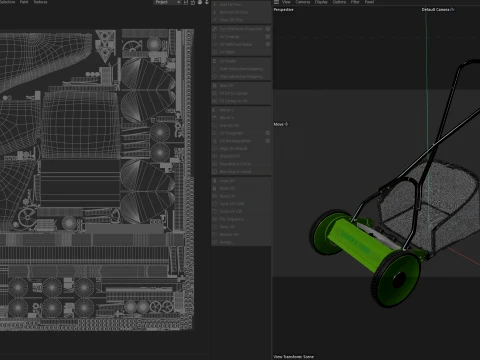Open the viewport Options menu
The width and height of the screenshot is (480, 360).
click(339, 2)
